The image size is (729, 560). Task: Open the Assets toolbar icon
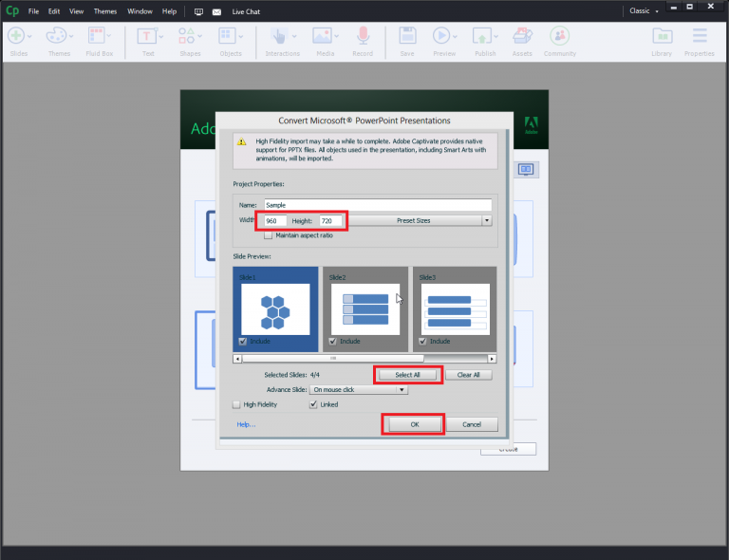click(522, 36)
